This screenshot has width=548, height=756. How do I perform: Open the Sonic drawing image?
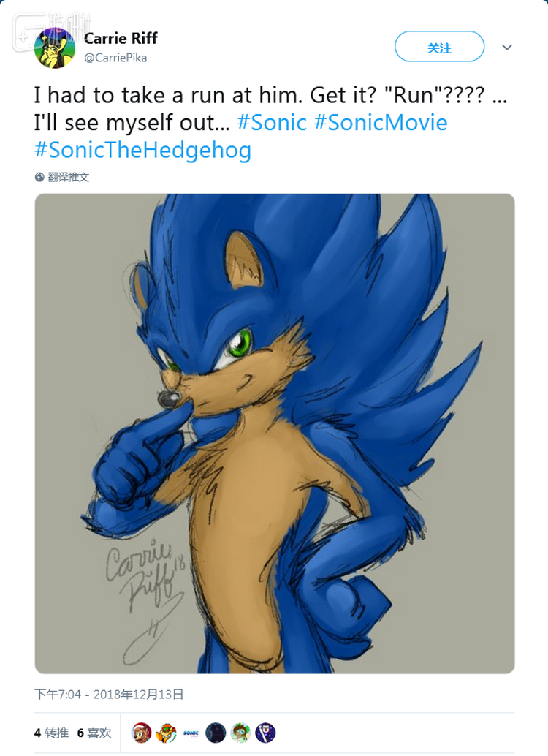(x=275, y=433)
